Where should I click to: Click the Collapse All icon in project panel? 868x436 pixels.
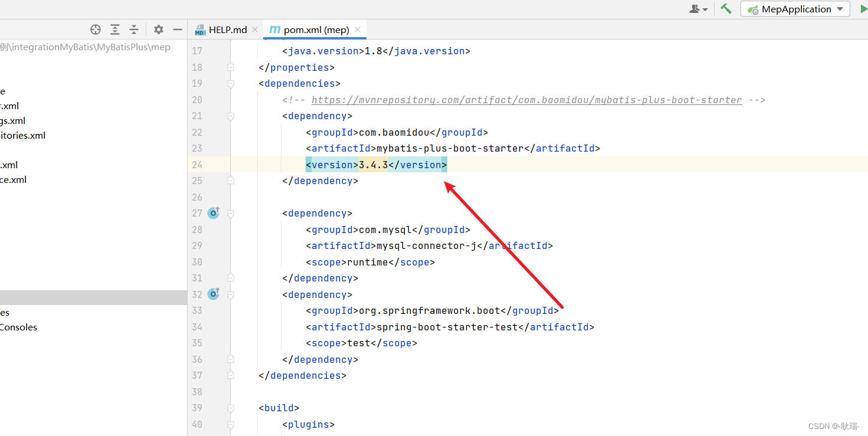134,29
